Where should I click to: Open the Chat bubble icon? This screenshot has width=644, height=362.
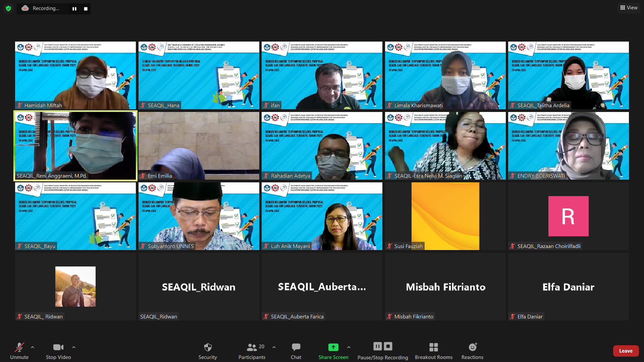tap(296, 347)
